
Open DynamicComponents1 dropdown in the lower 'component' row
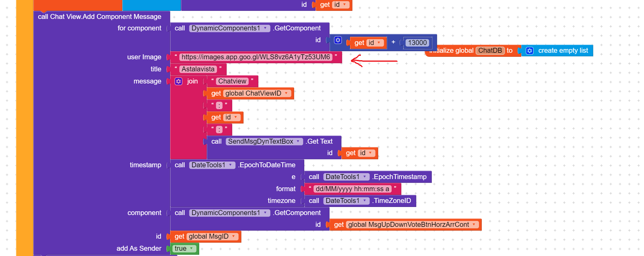(229, 213)
